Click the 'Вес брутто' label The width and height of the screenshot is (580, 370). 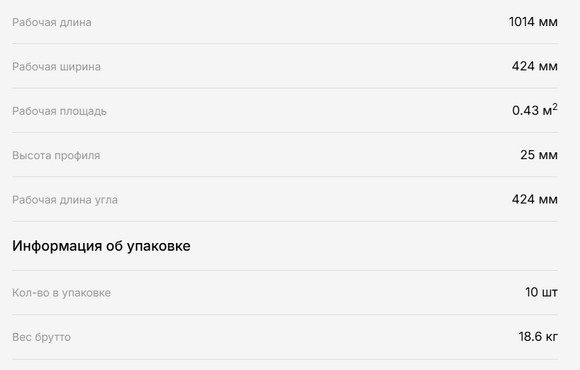(41, 337)
